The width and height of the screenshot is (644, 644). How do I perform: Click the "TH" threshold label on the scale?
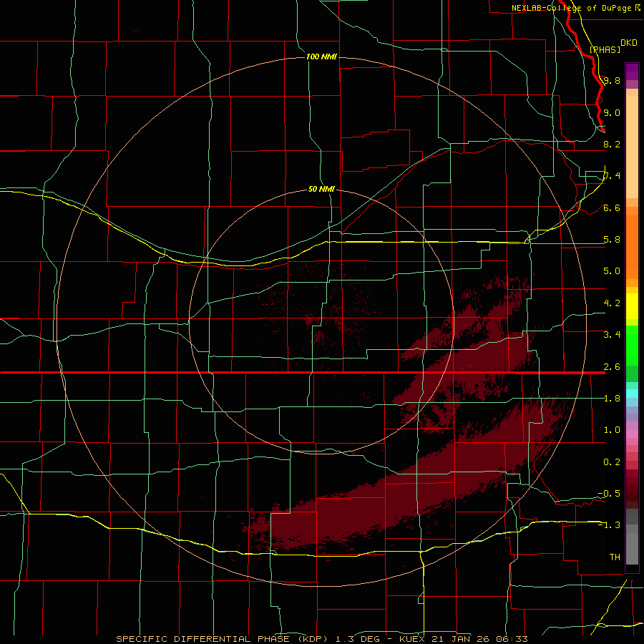pos(615,557)
